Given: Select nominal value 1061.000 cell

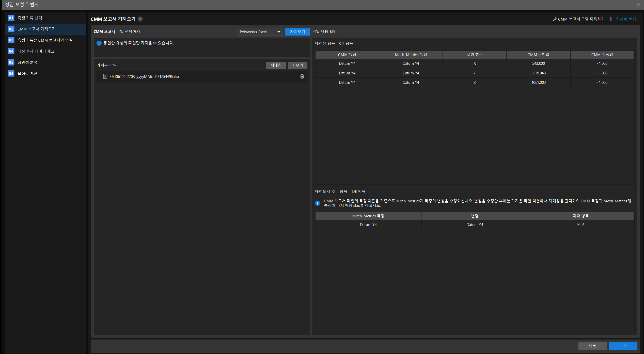Looking at the screenshot, I should tap(538, 83).
